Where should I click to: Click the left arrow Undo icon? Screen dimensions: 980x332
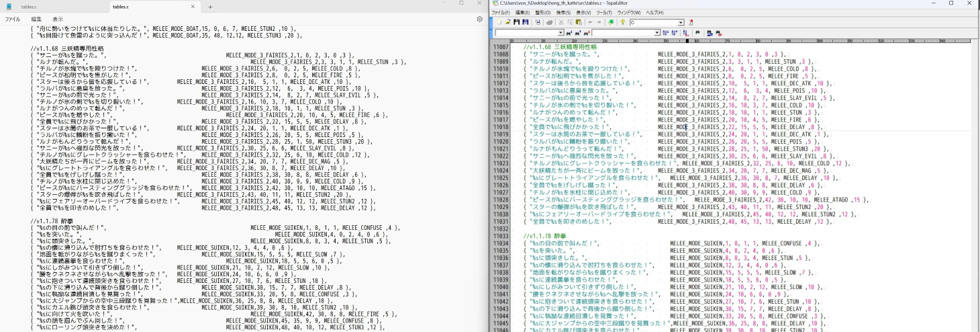point(590,22)
